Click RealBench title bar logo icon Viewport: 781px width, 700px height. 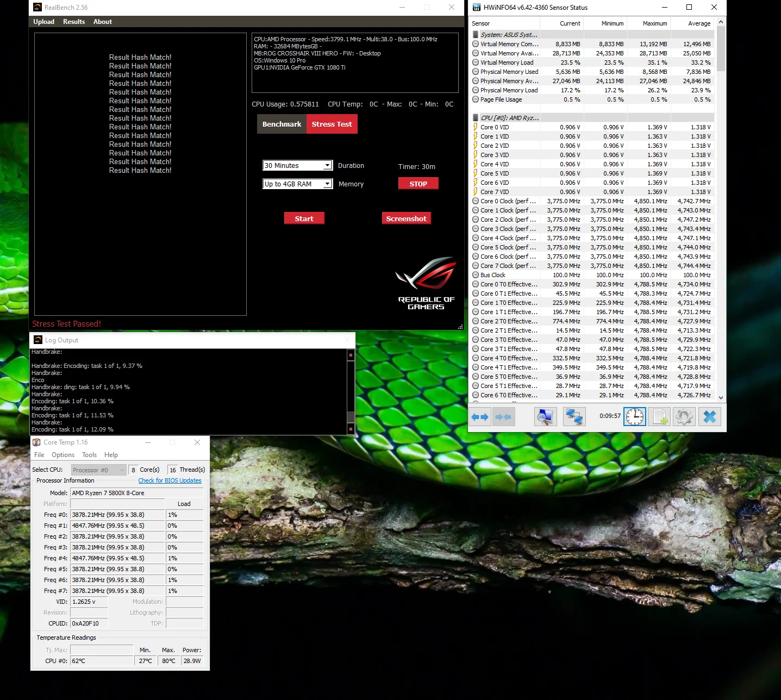(38, 7)
